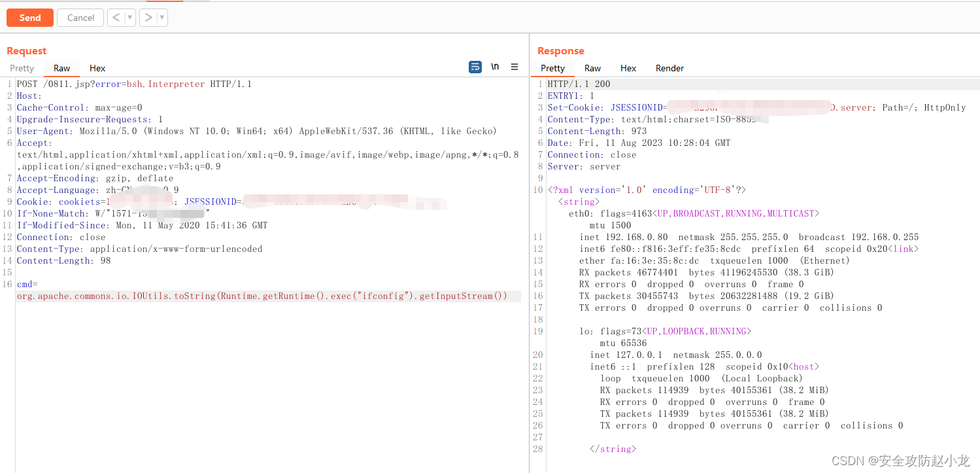This screenshot has width=980, height=473.
Task: Open the forward-history dropdown arrow
Action: (162, 18)
